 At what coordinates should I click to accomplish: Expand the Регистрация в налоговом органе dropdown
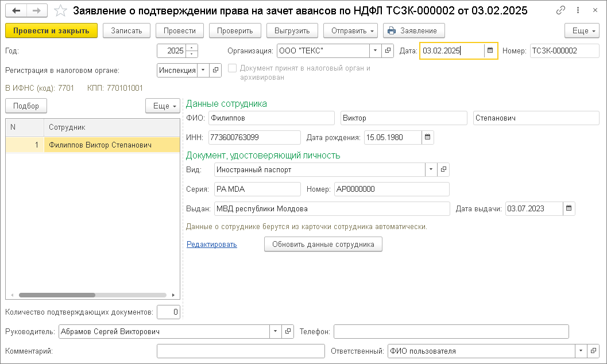point(203,71)
